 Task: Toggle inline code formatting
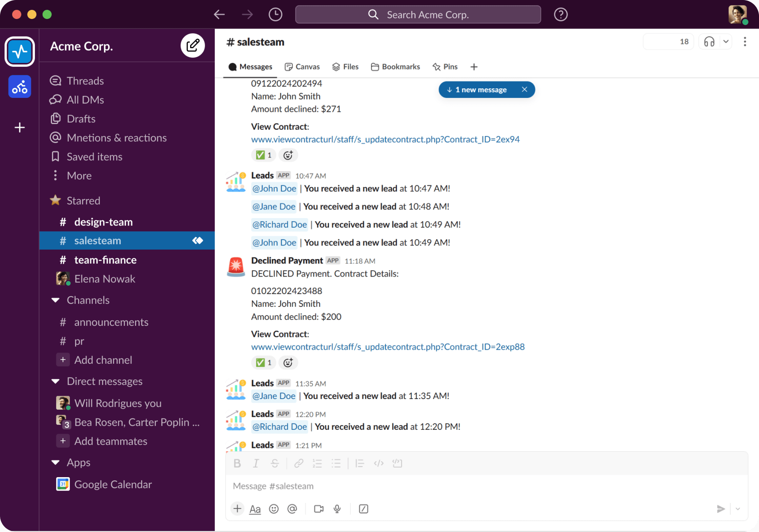point(378,463)
